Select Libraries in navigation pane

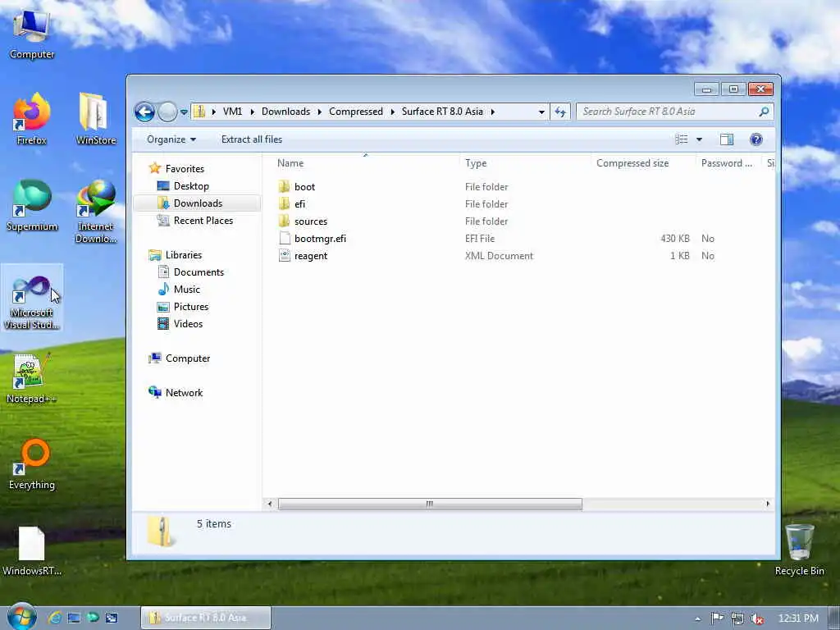click(x=183, y=255)
